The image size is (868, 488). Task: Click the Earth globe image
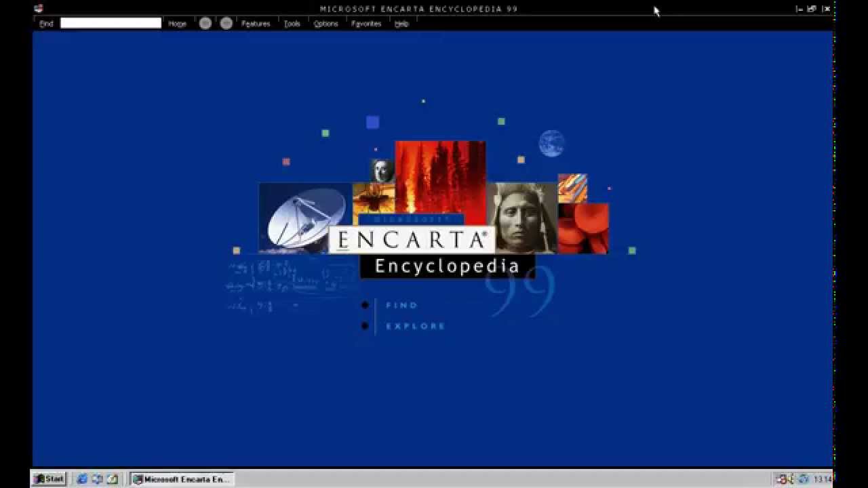pos(551,144)
